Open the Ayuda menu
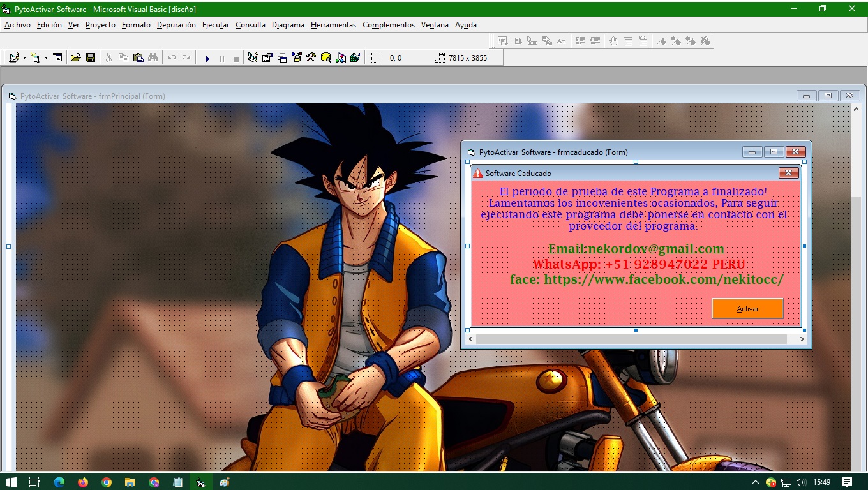 [x=466, y=25]
